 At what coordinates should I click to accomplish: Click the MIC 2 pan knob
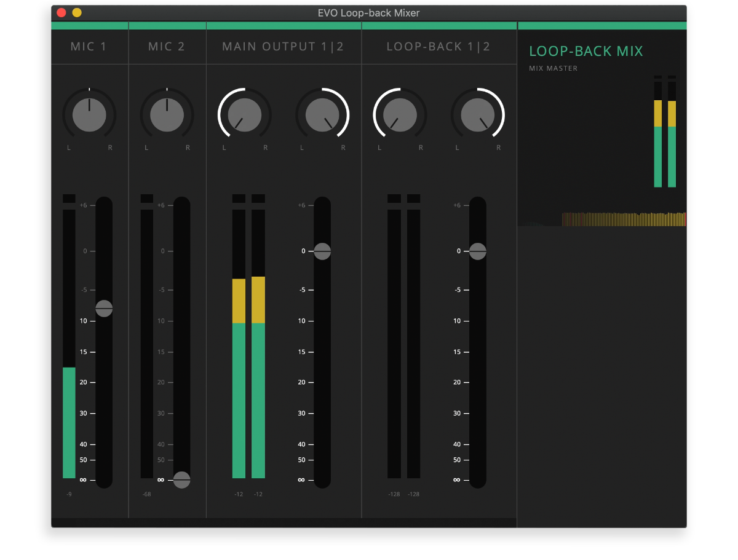[167, 114]
